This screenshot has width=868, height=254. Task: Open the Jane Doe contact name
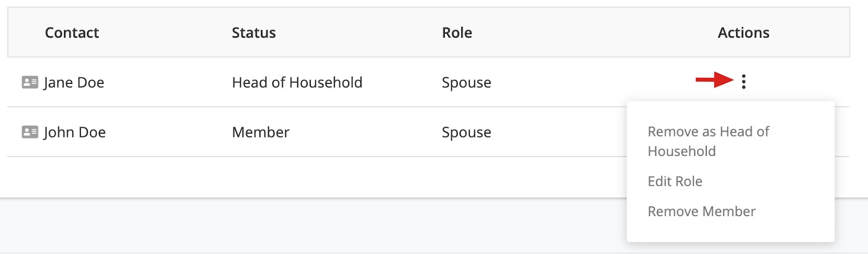74,82
